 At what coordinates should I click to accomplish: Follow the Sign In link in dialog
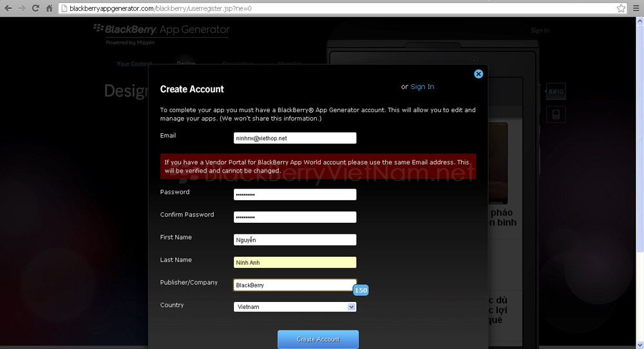(422, 87)
